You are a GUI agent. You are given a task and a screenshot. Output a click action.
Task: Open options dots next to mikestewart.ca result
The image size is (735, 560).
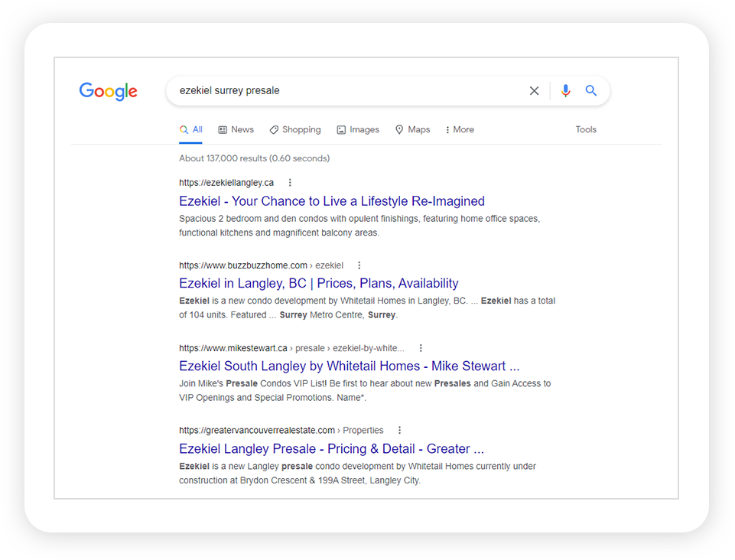[421, 348]
